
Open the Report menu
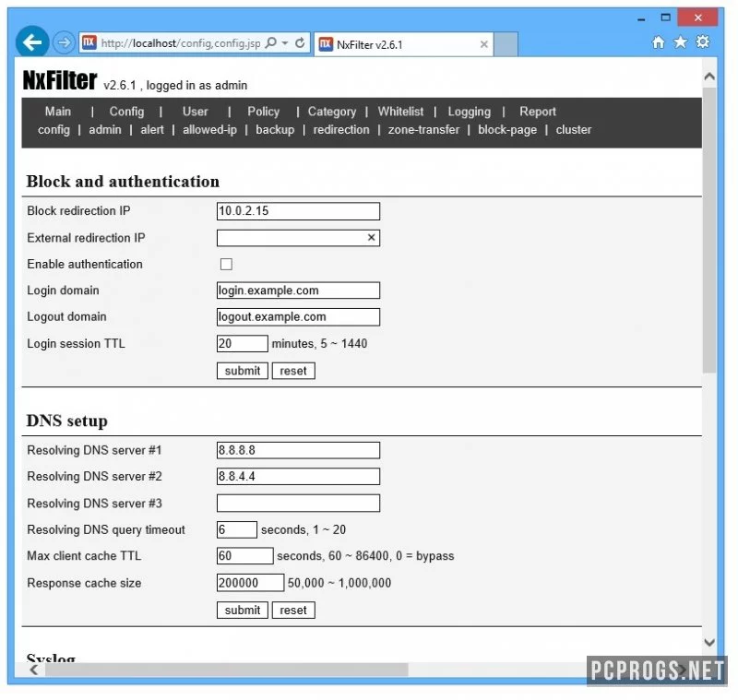538,112
